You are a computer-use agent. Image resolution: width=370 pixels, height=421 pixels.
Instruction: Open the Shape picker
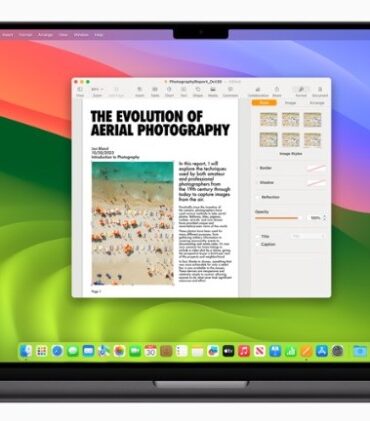(x=198, y=92)
